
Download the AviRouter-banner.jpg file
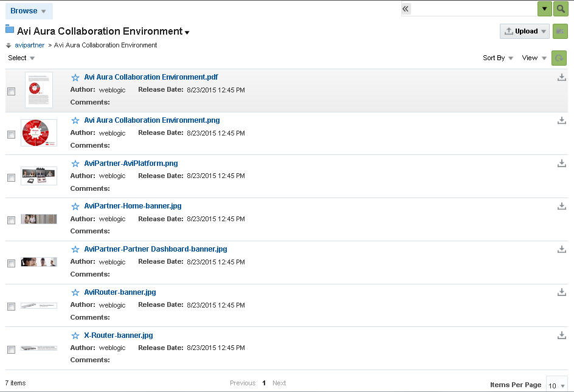562,292
